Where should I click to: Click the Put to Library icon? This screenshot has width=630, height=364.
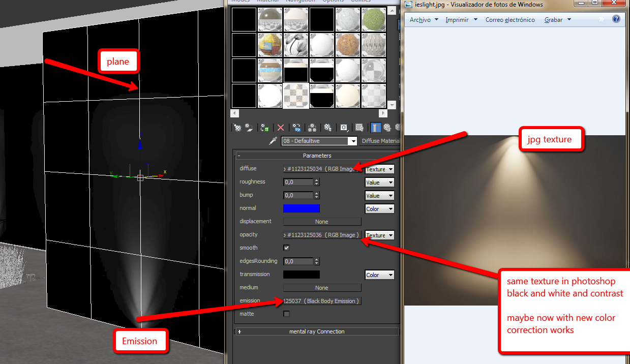(x=328, y=128)
